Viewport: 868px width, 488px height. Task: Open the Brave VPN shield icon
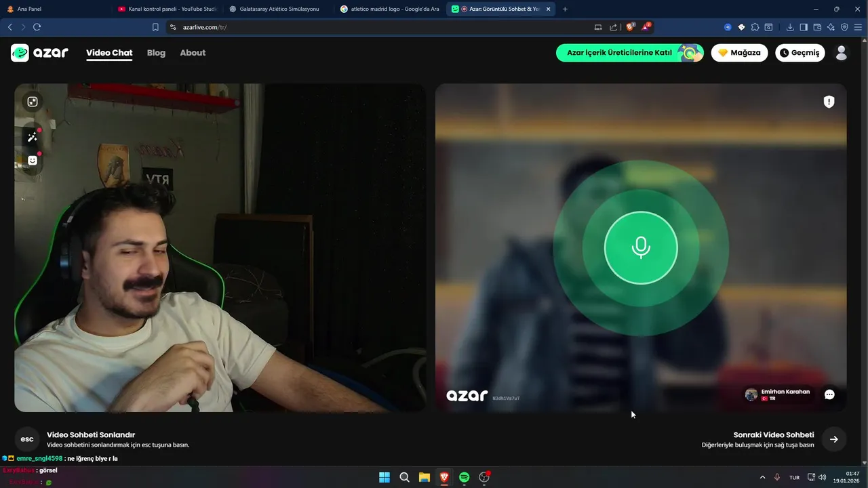(844, 27)
